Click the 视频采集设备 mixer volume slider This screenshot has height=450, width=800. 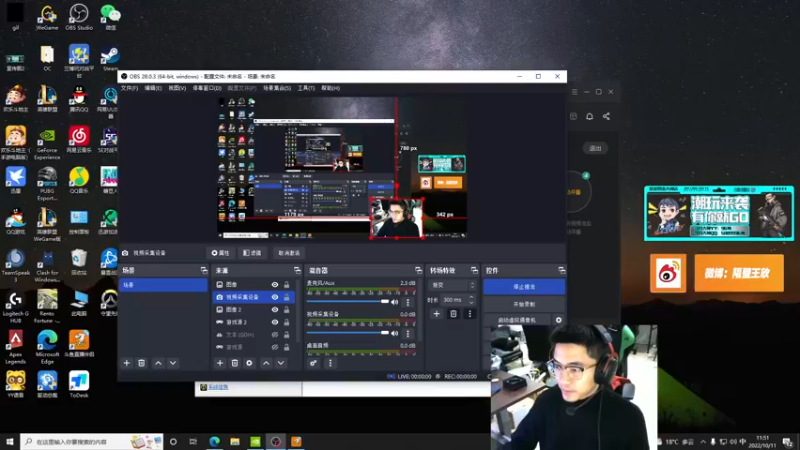(x=347, y=333)
